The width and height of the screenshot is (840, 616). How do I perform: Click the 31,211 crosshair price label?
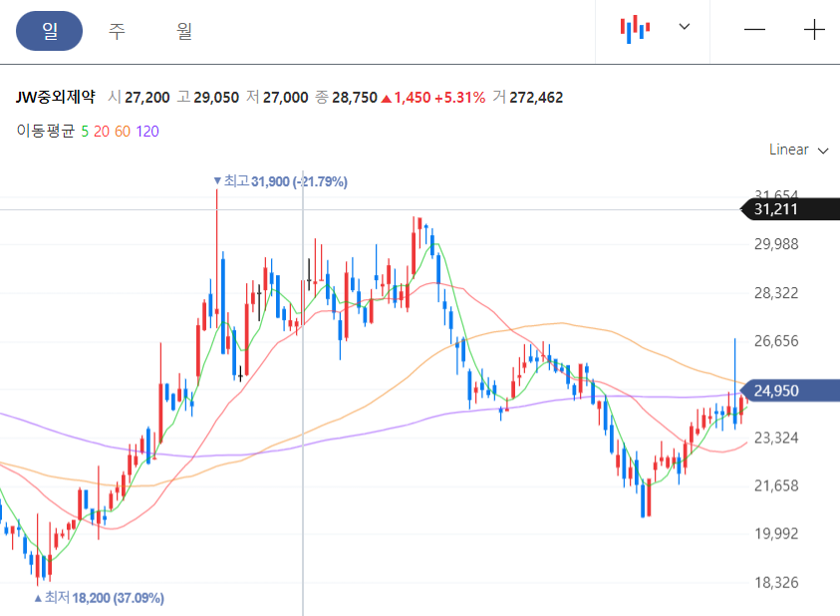(789, 209)
